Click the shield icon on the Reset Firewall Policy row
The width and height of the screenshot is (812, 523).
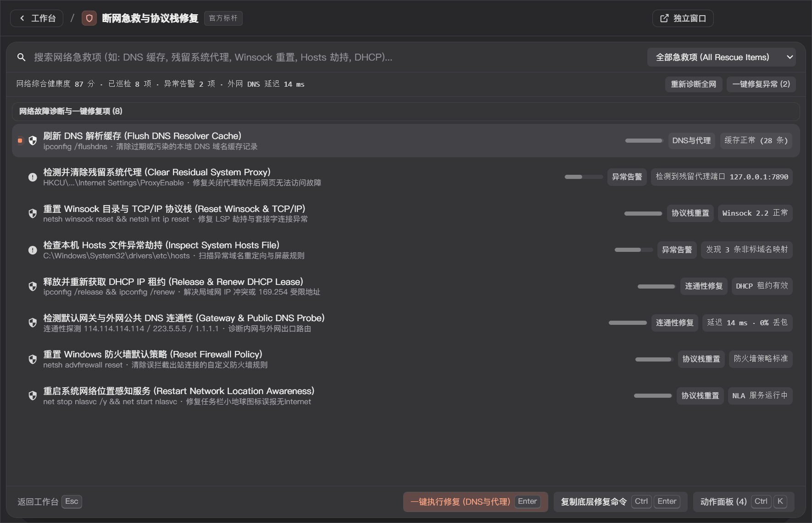pyautogui.click(x=33, y=359)
